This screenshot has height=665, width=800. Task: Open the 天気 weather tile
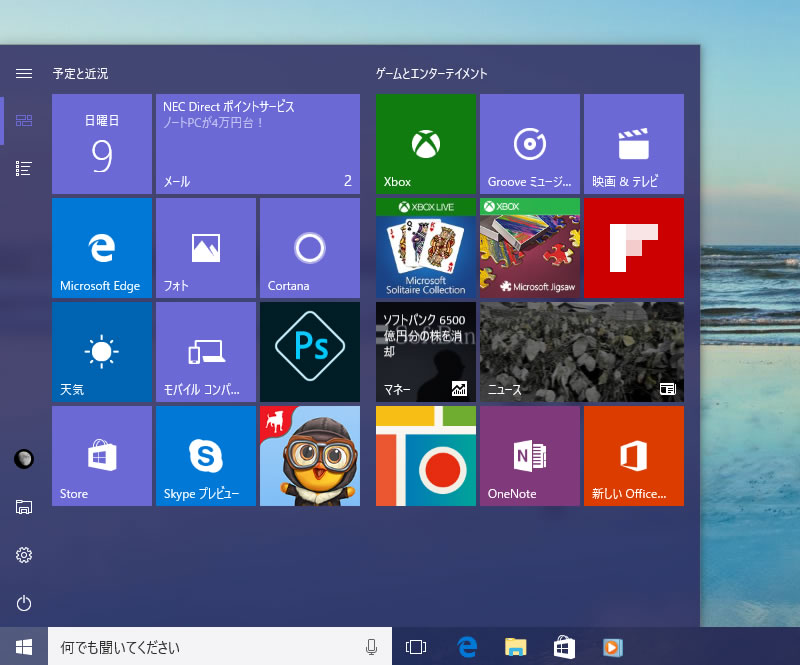point(102,352)
